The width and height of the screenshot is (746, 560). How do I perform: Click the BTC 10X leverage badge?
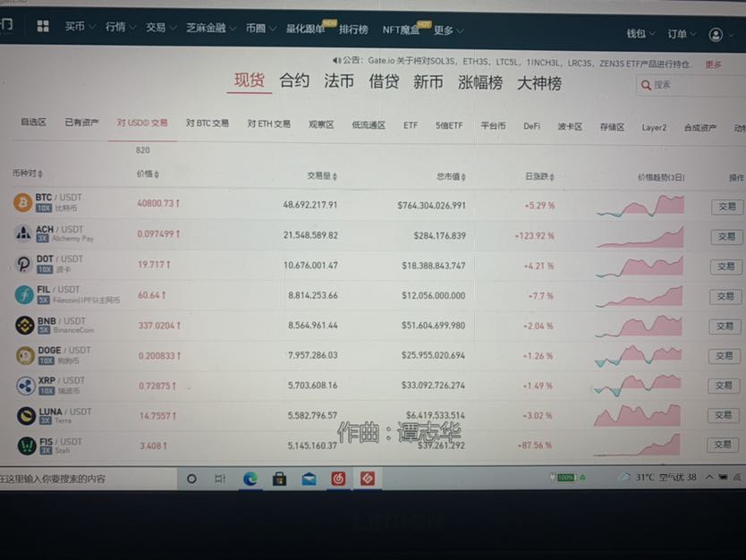44,208
